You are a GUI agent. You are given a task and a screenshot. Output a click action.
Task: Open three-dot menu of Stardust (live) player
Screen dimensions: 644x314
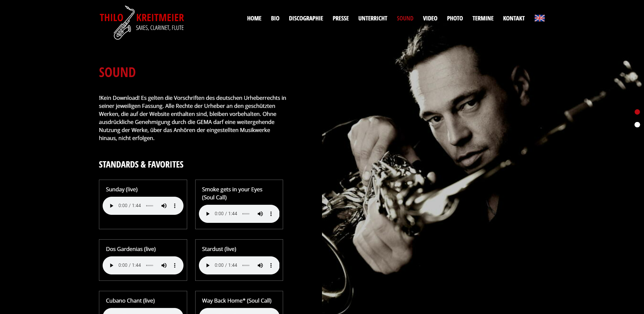click(271, 265)
